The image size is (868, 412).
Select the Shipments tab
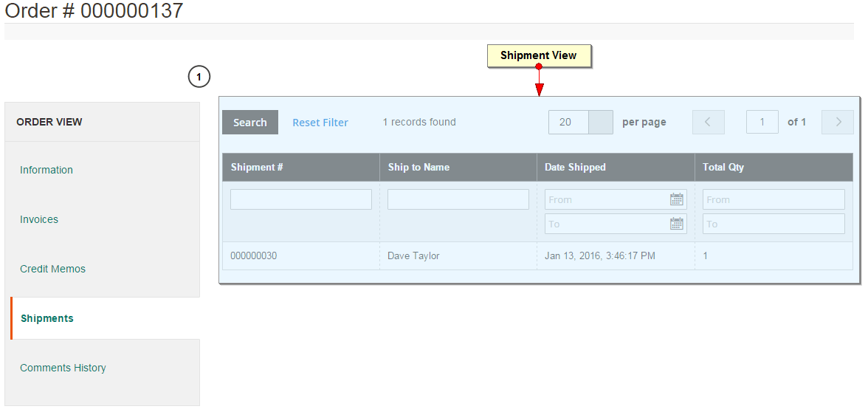47,318
